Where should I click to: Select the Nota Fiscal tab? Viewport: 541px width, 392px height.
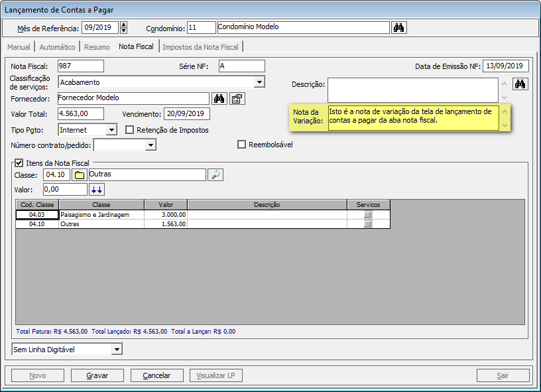pos(137,46)
